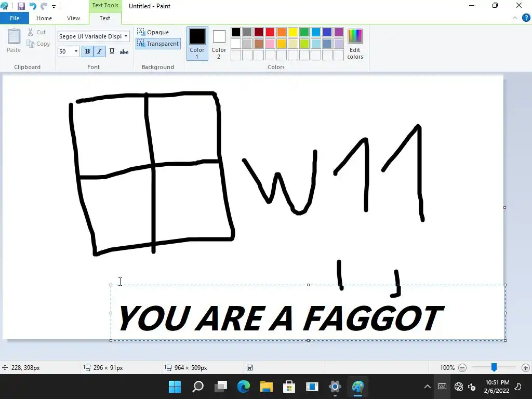
Task: Pick the orange color swatch
Action: pos(282,32)
